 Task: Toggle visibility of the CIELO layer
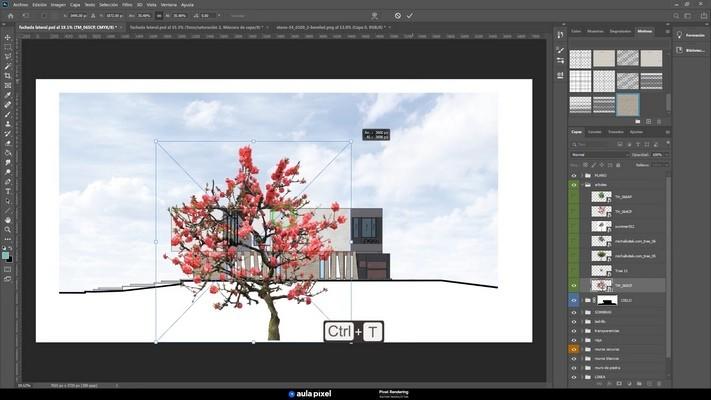click(574, 299)
